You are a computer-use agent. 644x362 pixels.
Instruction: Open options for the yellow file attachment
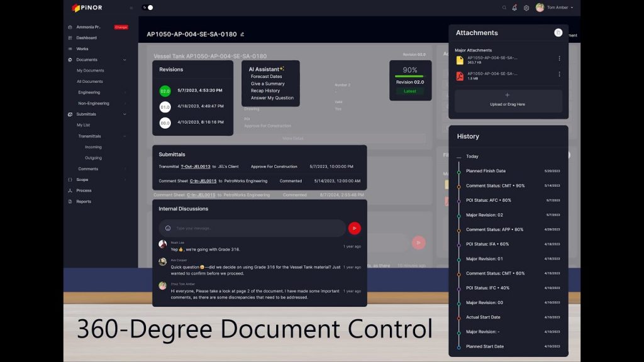(x=559, y=58)
